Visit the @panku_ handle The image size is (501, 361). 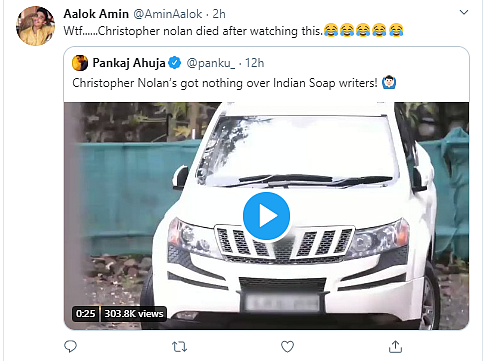210,63
